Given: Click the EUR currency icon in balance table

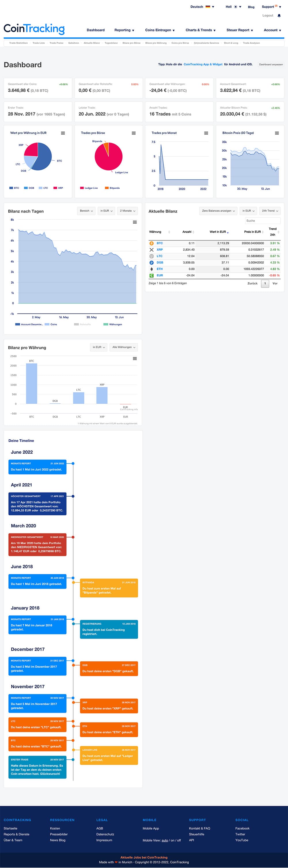Looking at the screenshot, I should pos(151,275).
